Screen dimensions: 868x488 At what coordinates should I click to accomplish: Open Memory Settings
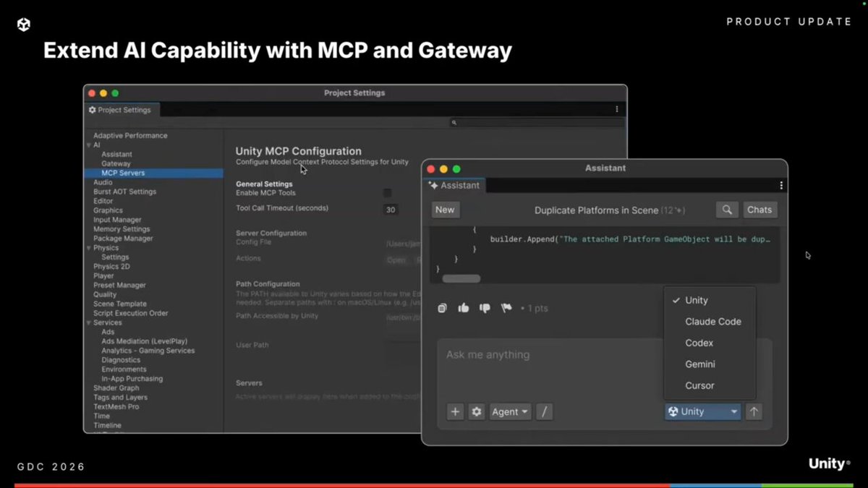pos(122,229)
